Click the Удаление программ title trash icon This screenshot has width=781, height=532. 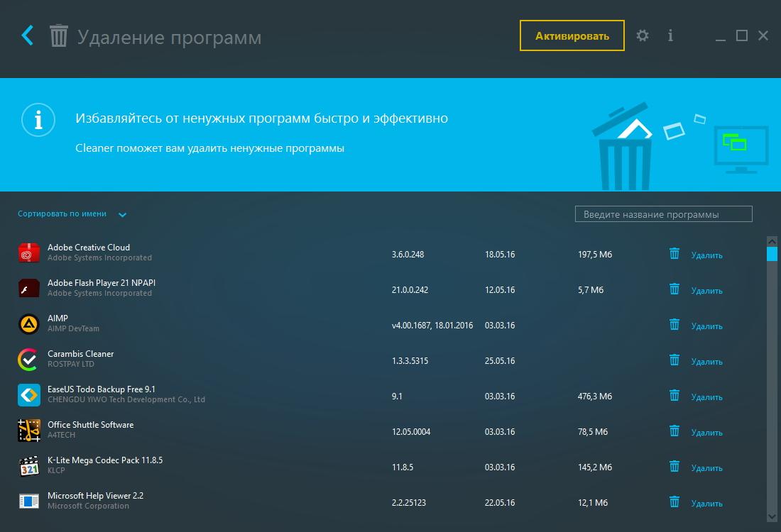tap(58, 36)
